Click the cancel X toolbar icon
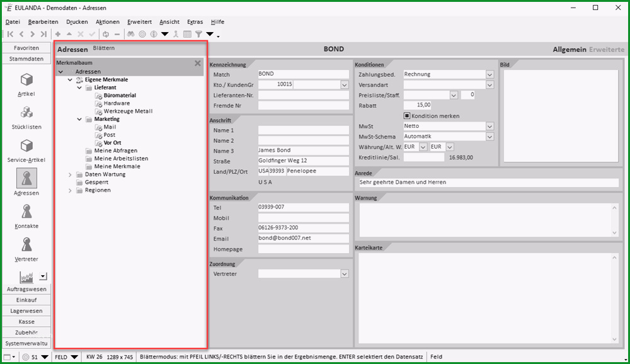The image size is (630, 364). click(81, 34)
